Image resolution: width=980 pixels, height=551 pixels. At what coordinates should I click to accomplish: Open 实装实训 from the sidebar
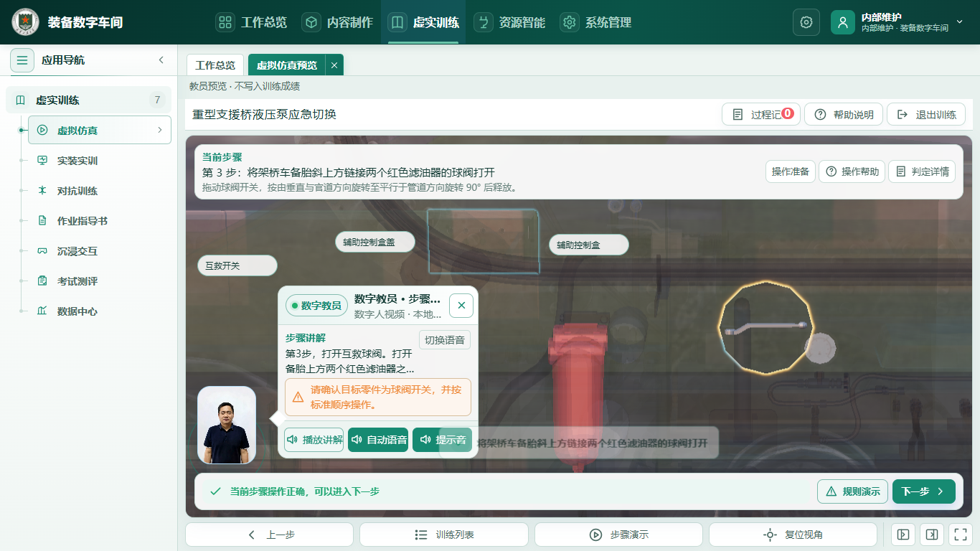click(77, 161)
